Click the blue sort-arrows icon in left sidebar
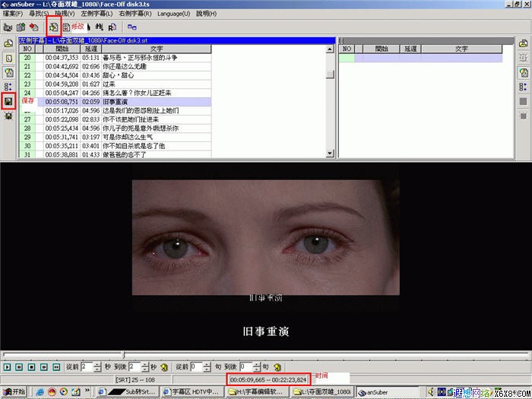Screen dimensions: 532x399 [9, 87]
